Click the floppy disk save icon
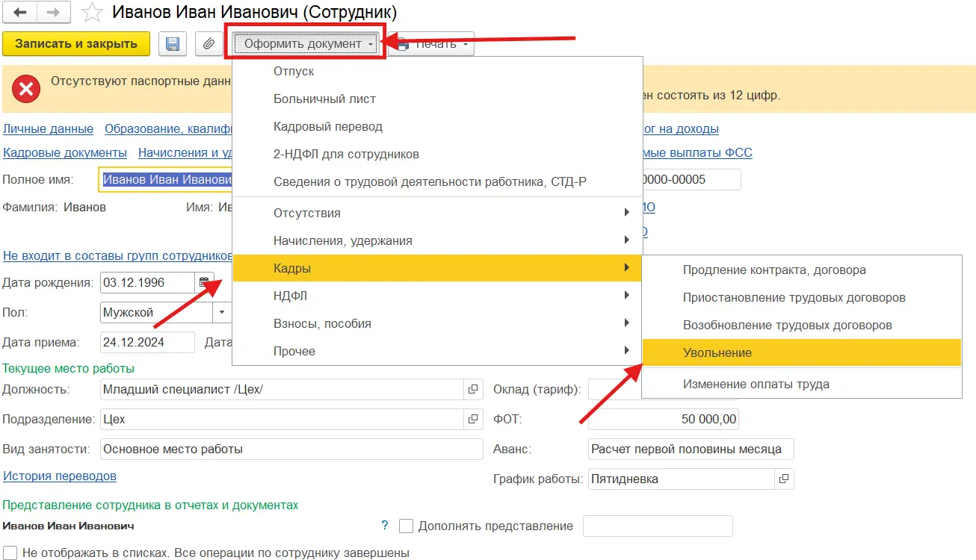Viewport: 976px width, 560px height. tap(173, 44)
